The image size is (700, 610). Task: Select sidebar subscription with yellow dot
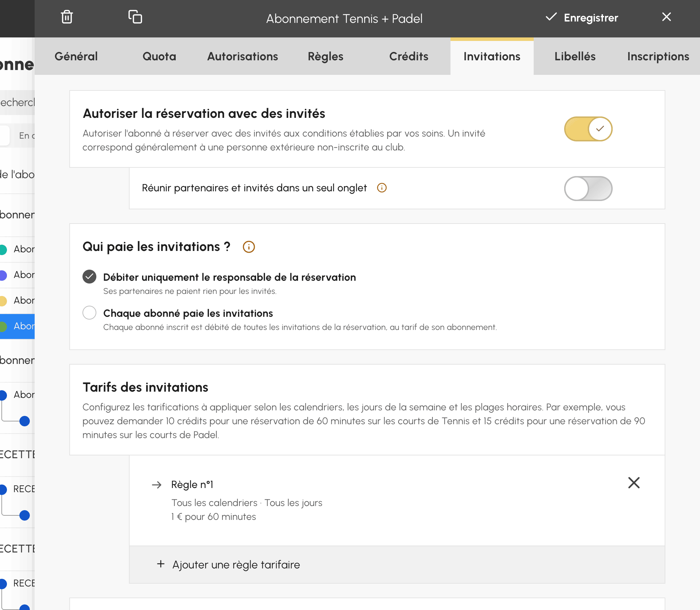pos(17,300)
